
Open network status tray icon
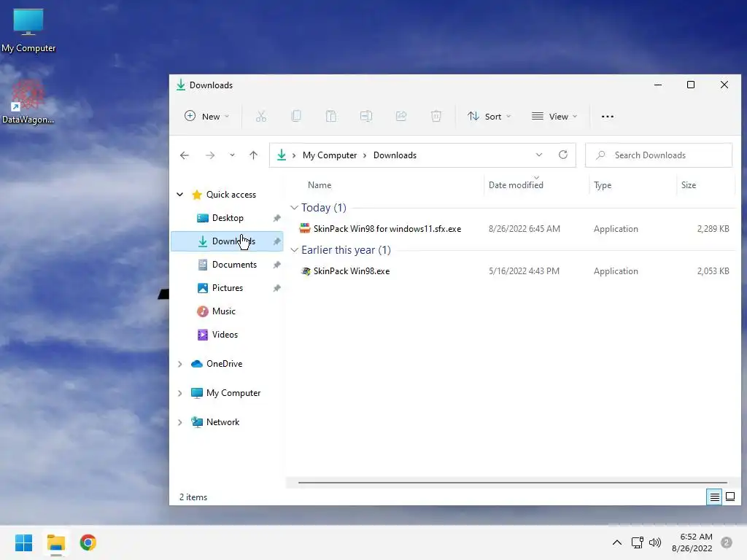(638, 542)
